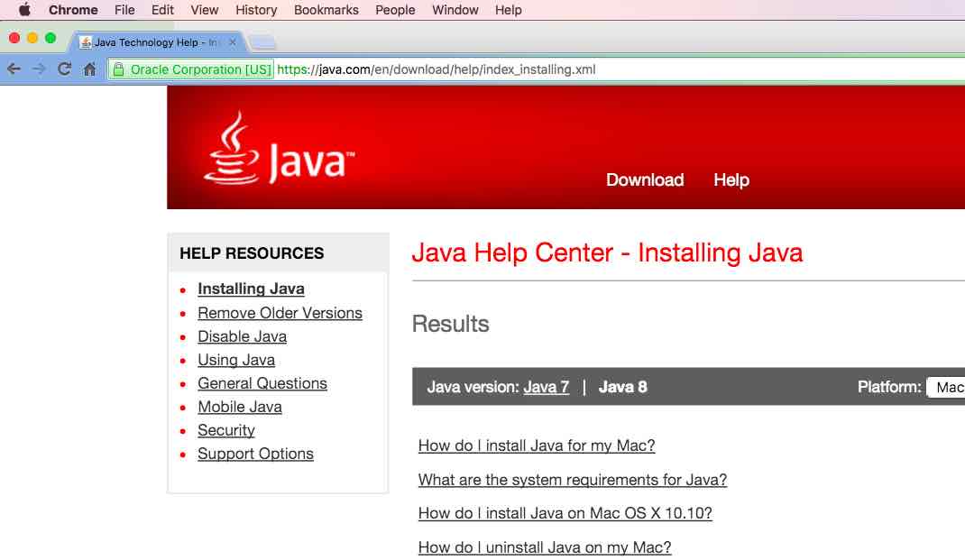
Task: Click the Java favicon on the browser tab
Action: (87, 42)
